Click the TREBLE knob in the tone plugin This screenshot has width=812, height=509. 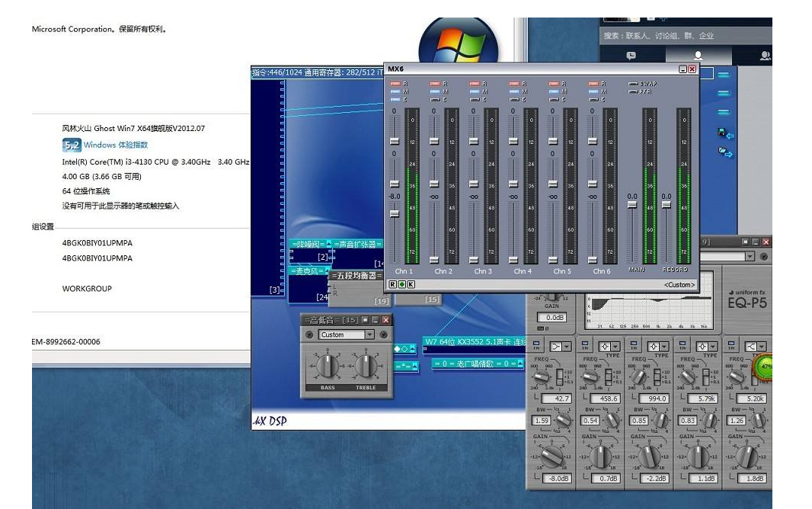366,367
